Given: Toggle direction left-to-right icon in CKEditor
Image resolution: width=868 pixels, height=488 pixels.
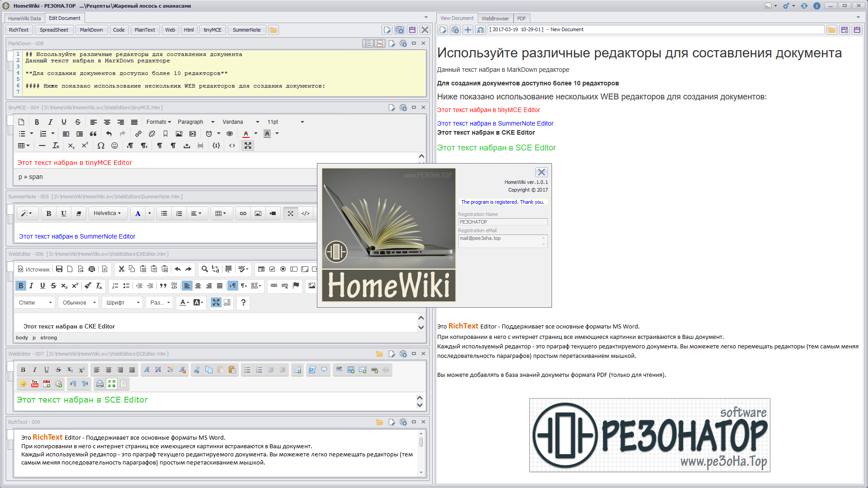Looking at the screenshot, I should click(x=232, y=286).
